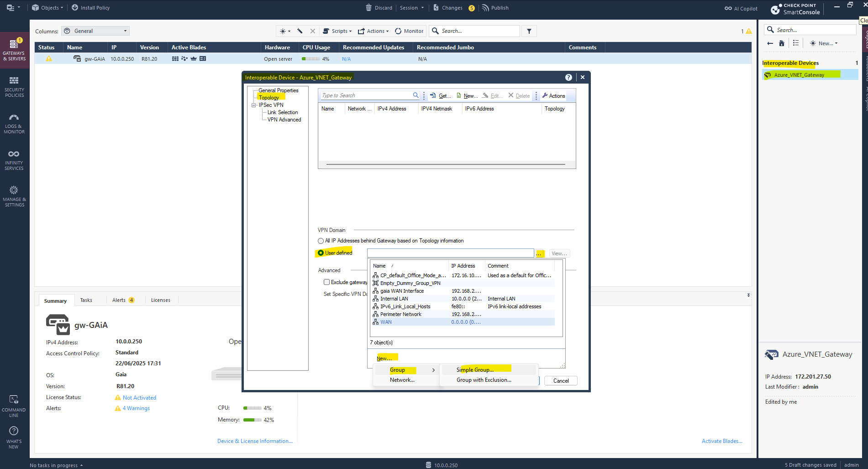The width and height of the screenshot is (868, 469).
Task: Click Get interfaces in topology toolbar
Action: click(441, 96)
